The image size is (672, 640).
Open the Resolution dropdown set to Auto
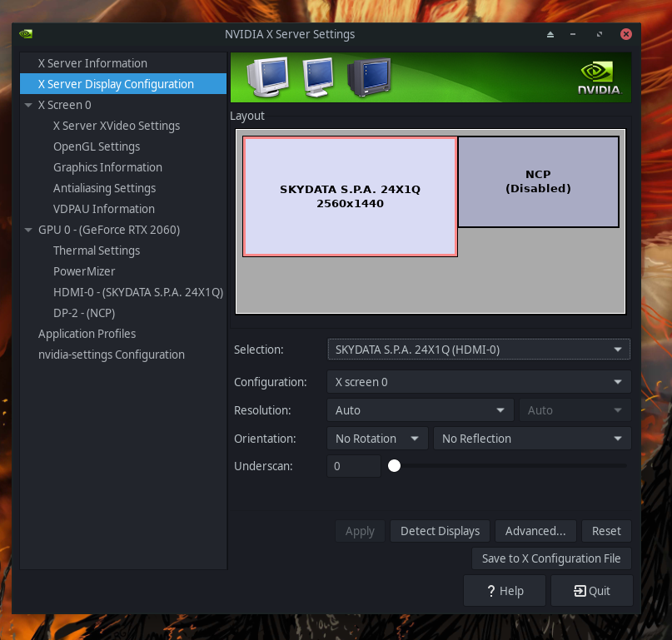[420, 409]
